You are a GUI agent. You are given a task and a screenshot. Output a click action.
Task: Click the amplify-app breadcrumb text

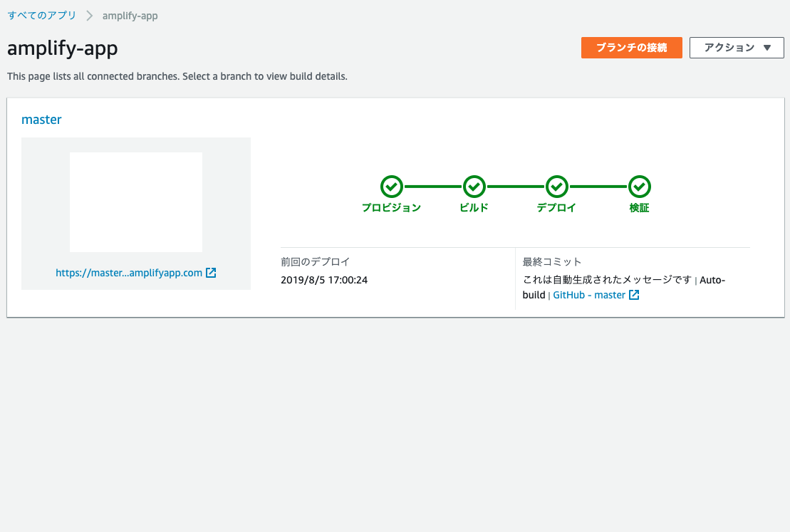pos(130,16)
